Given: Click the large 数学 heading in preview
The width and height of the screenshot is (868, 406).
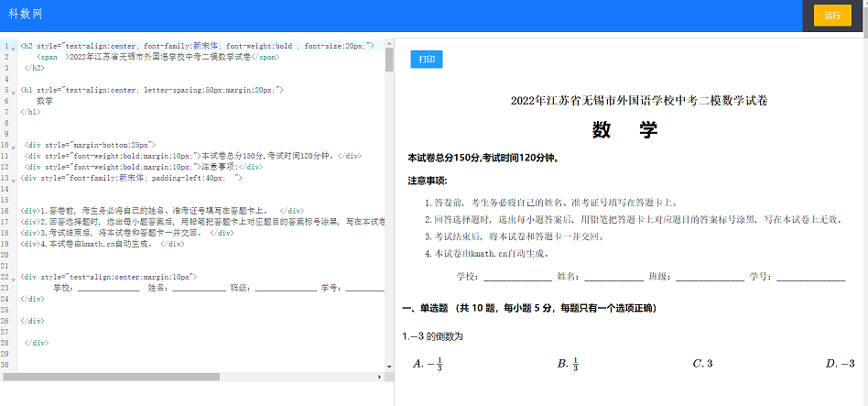Looking at the screenshot, I should tap(625, 130).
